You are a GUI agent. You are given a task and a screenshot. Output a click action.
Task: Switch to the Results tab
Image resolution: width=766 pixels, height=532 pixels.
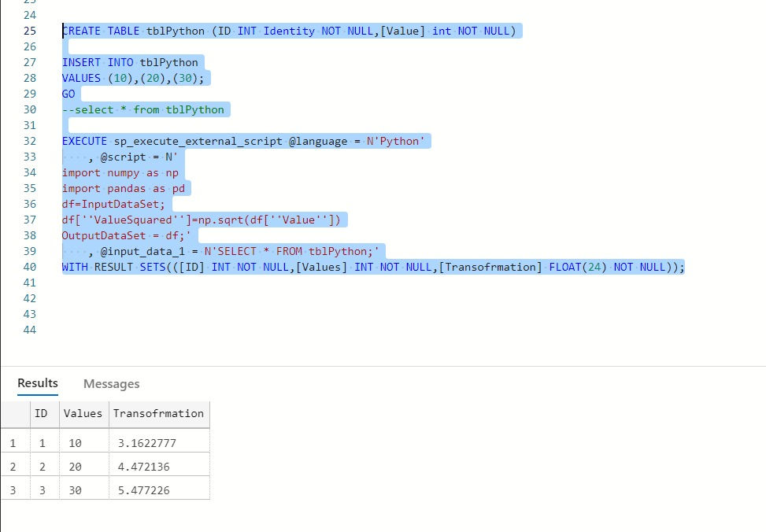tap(38, 383)
